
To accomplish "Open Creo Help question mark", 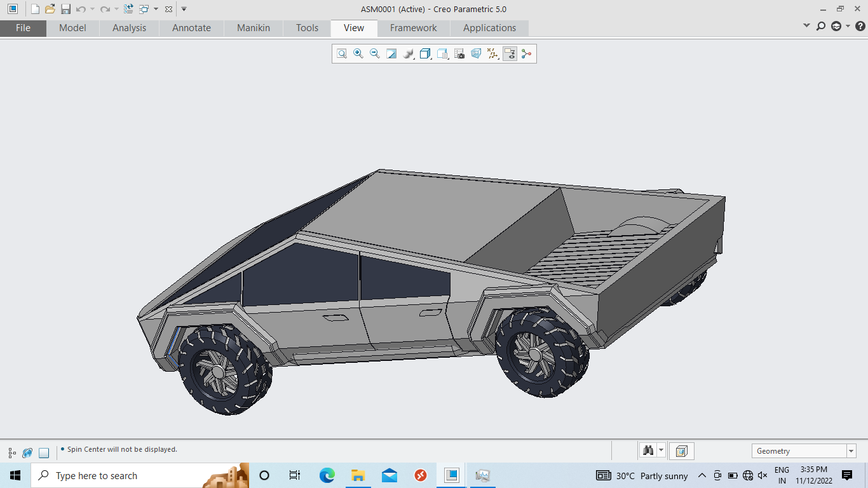I will click(860, 26).
